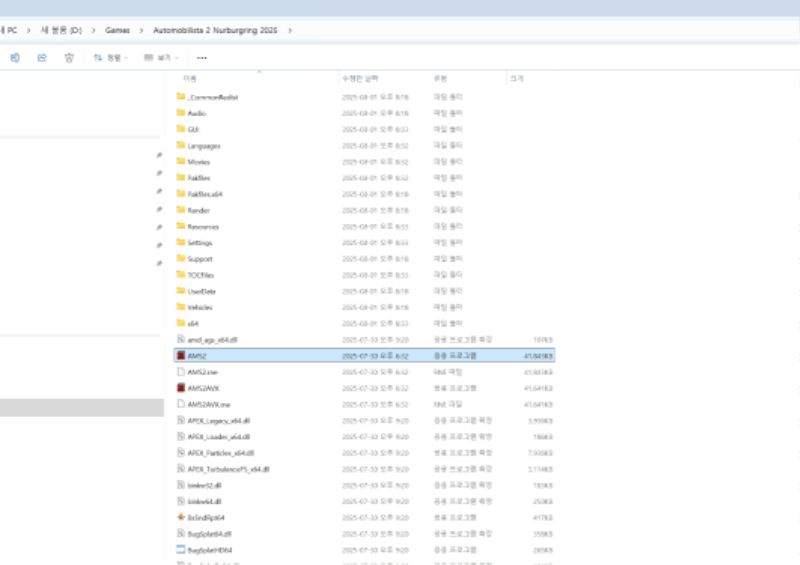This screenshot has width=800, height=565.
Task: Select the AMS2AVX.exe blank file icon
Action: 181,404
